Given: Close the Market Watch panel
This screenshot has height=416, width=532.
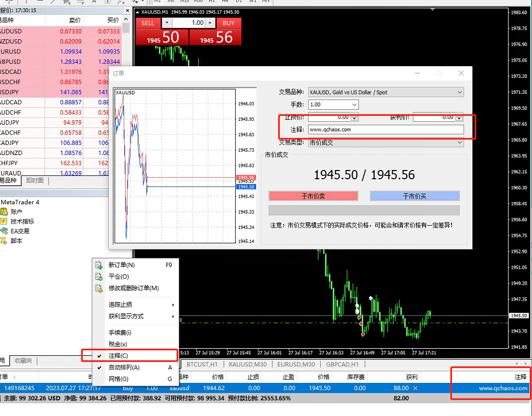Looking at the screenshot, I should pos(127,10).
